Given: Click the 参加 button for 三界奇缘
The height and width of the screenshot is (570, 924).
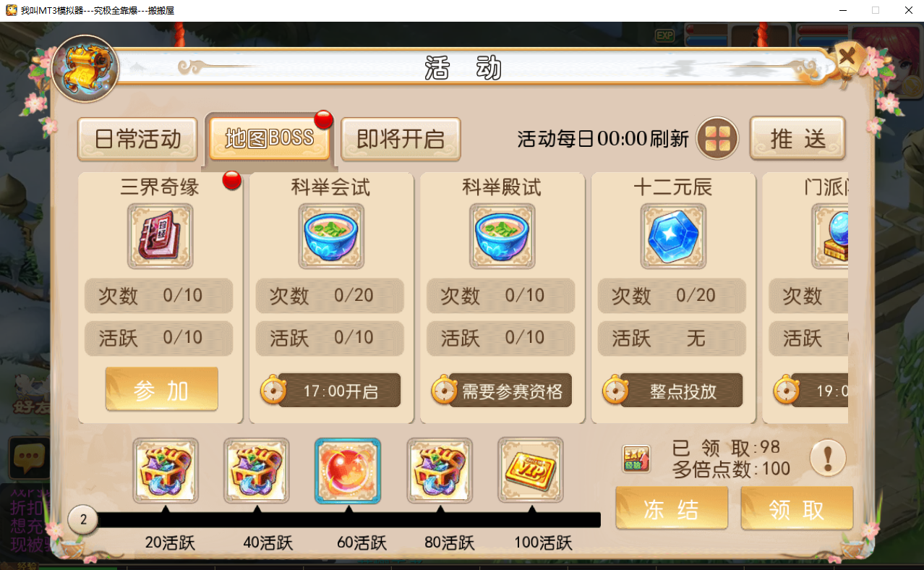Looking at the screenshot, I should [x=162, y=389].
